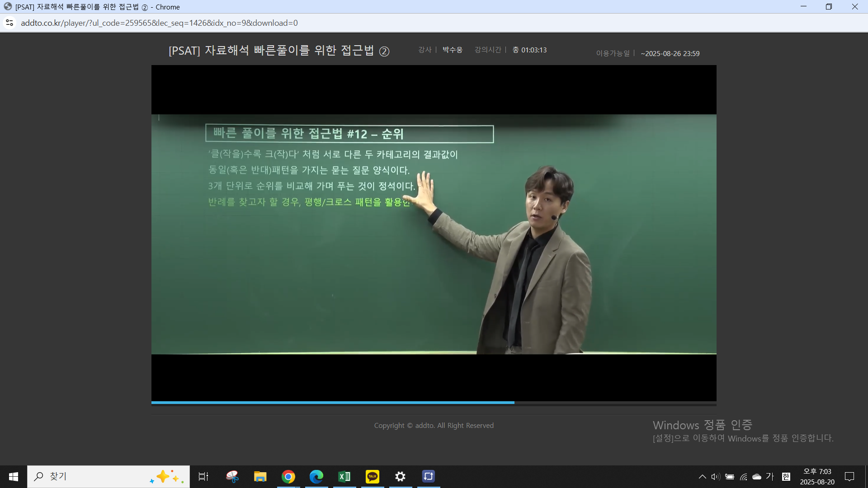Click the lecture video progress bar
This screenshot has height=488, width=868.
(x=434, y=402)
